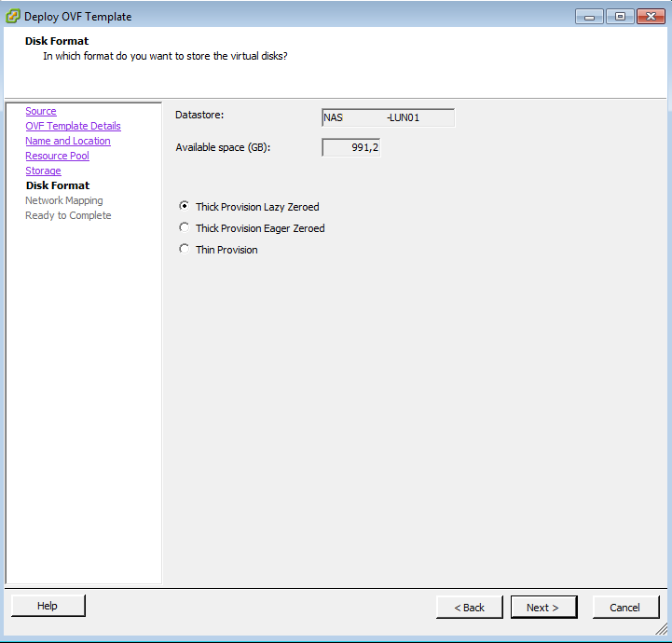This screenshot has height=643, width=672.
Task: Select Thick Provision Lazy Zeroed option
Action: 184,206
